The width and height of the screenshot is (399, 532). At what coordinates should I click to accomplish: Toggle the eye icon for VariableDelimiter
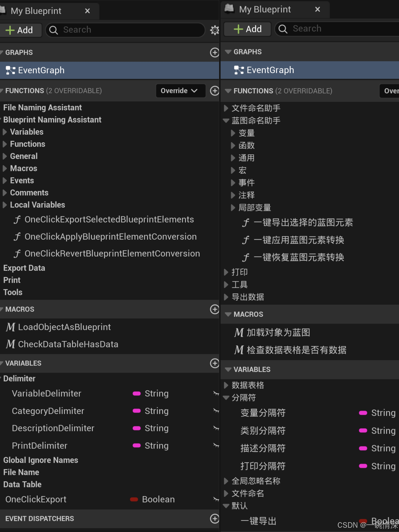(216, 393)
